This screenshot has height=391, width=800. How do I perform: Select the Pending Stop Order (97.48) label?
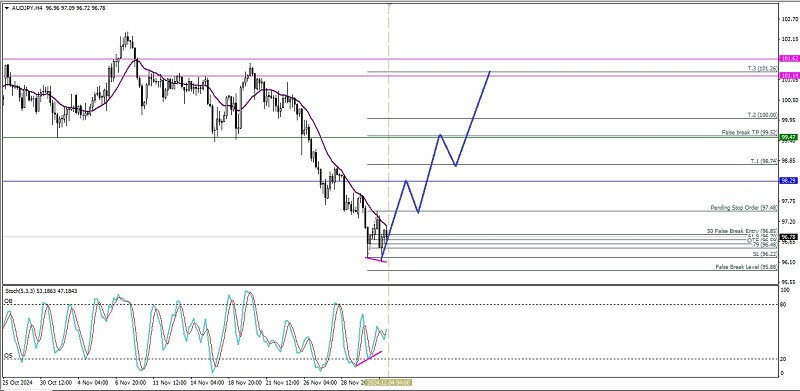(x=743, y=208)
